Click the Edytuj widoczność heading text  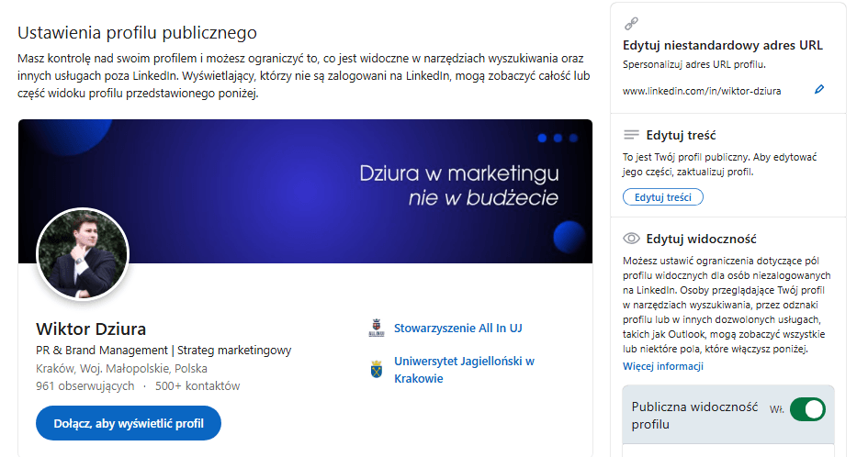701,239
